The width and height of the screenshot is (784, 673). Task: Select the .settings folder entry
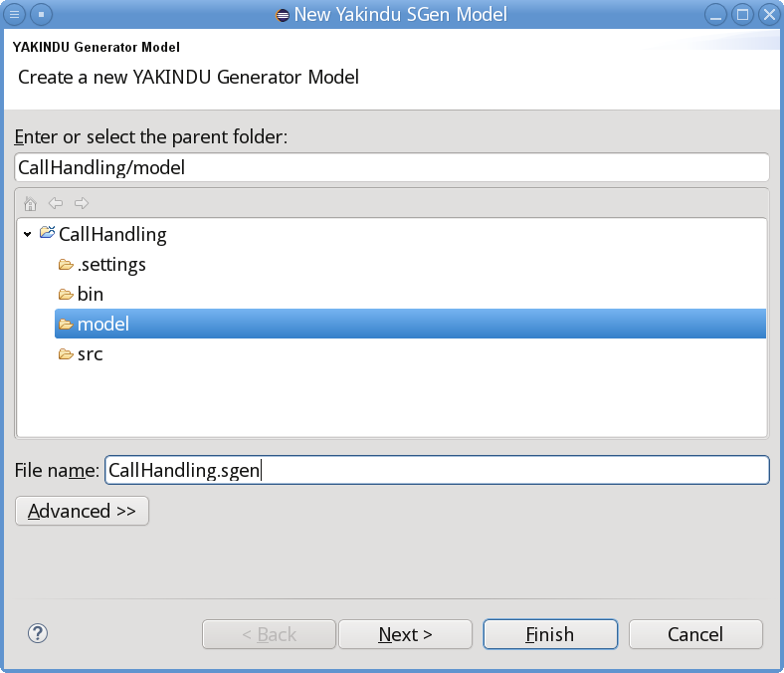102,264
